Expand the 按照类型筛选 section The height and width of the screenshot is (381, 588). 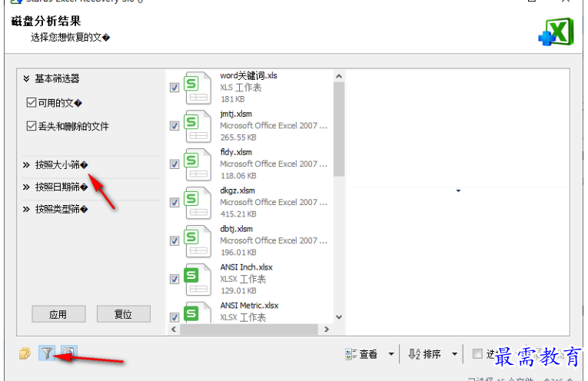coord(26,209)
